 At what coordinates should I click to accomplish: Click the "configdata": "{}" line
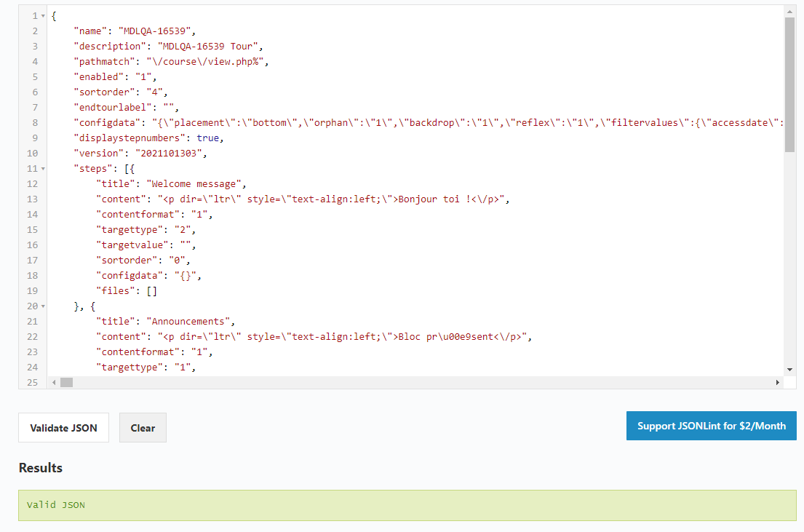pyautogui.click(x=148, y=276)
